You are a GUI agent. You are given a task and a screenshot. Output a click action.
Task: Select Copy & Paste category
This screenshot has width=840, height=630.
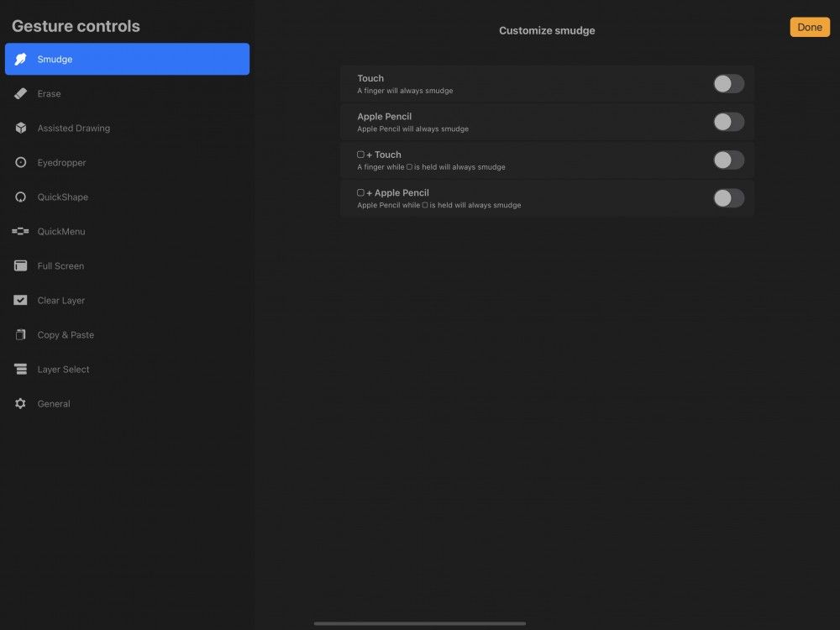(127, 335)
